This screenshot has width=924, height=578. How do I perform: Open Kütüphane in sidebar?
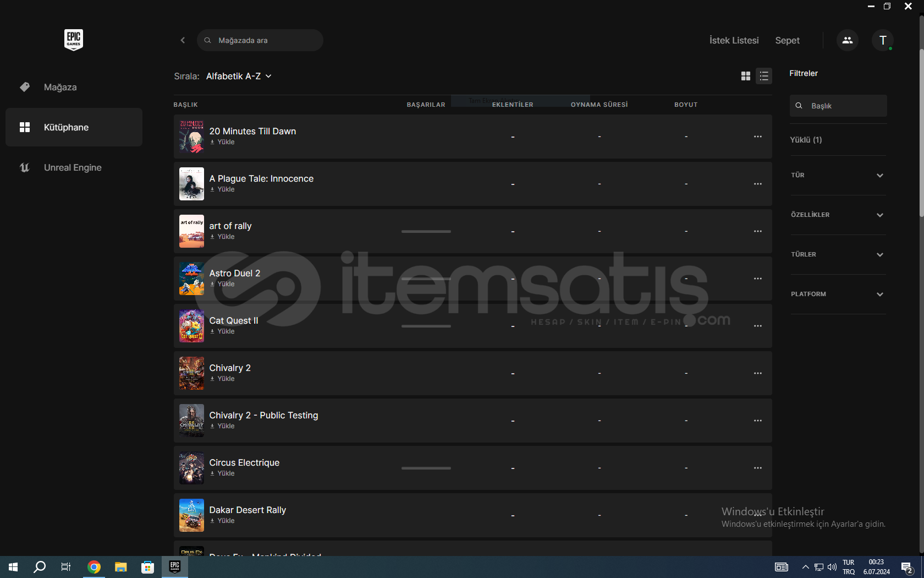pyautogui.click(x=74, y=127)
